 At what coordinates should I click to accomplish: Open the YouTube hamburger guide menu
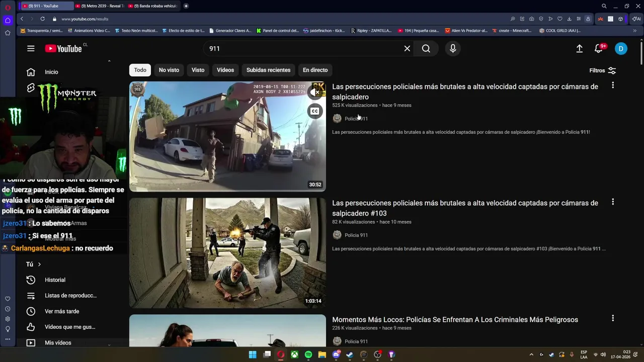(31, 48)
